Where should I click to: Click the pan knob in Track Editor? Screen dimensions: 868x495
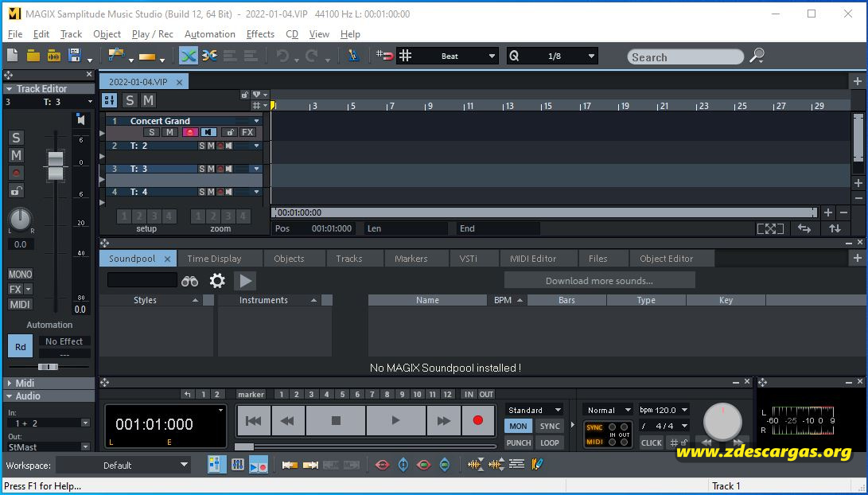pos(20,220)
